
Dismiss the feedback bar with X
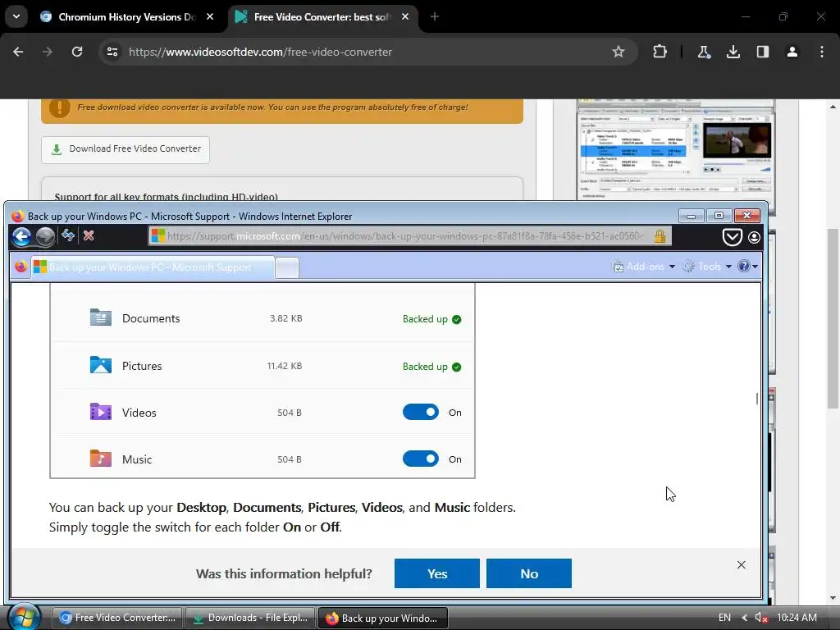point(741,565)
